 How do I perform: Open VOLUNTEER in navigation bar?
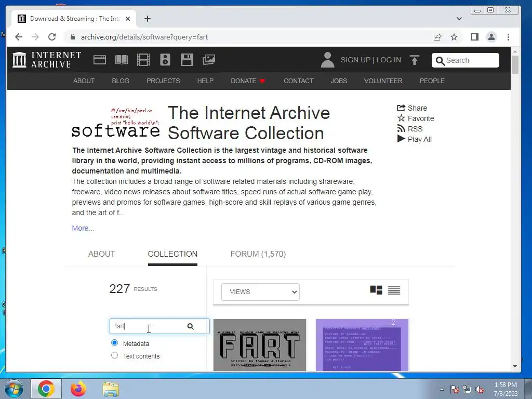[x=383, y=81]
